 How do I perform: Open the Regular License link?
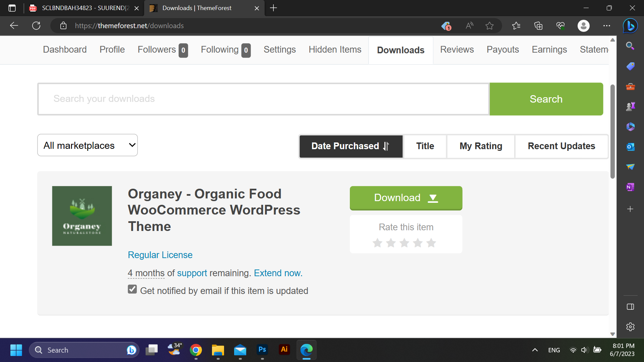160,255
